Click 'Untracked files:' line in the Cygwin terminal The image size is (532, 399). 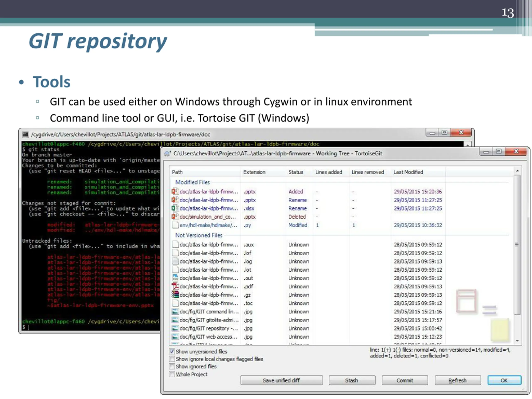pos(47,241)
